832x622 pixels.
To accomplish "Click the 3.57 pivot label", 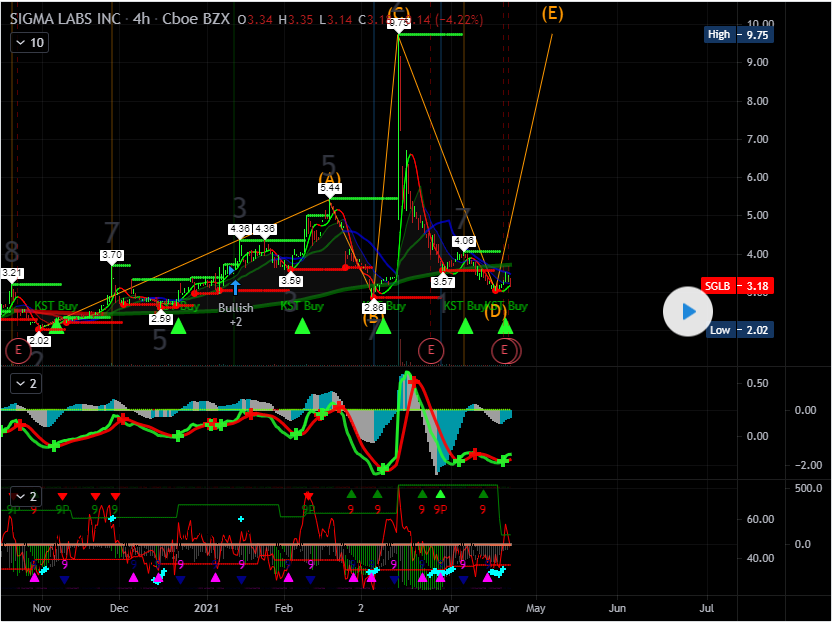I will coord(442,281).
